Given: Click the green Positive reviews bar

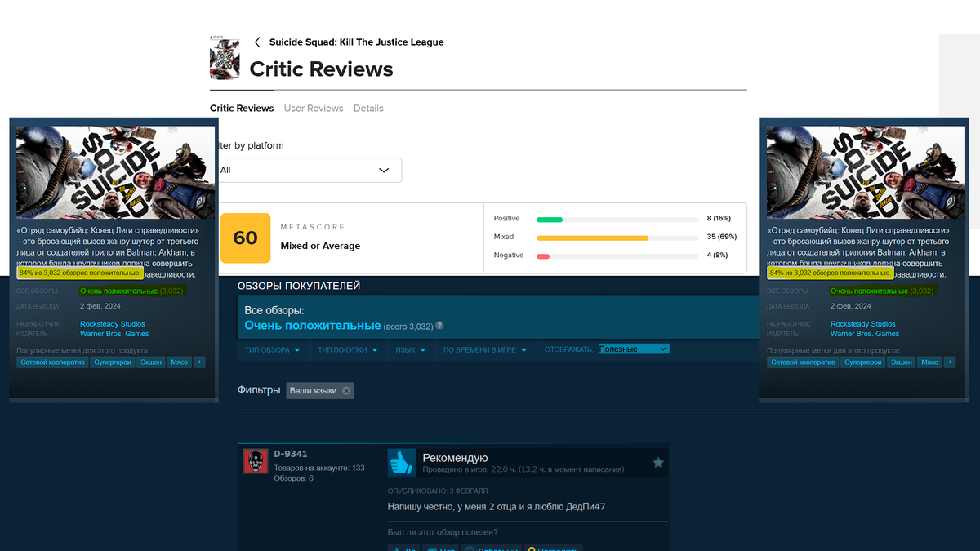Looking at the screenshot, I should pyautogui.click(x=550, y=220).
